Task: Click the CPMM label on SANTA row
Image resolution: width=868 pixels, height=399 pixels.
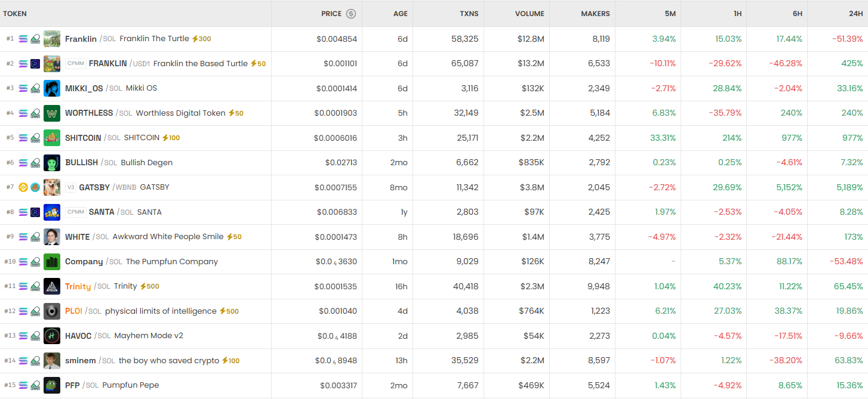Action: point(76,212)
